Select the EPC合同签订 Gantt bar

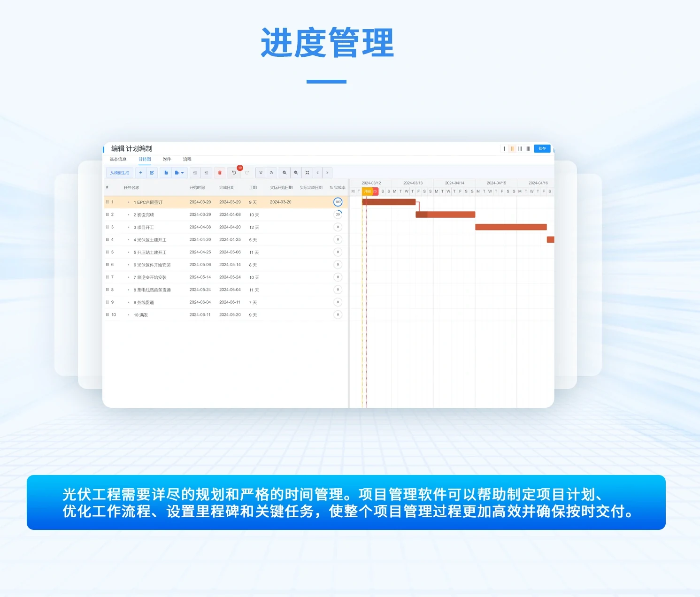click(389, 202)
